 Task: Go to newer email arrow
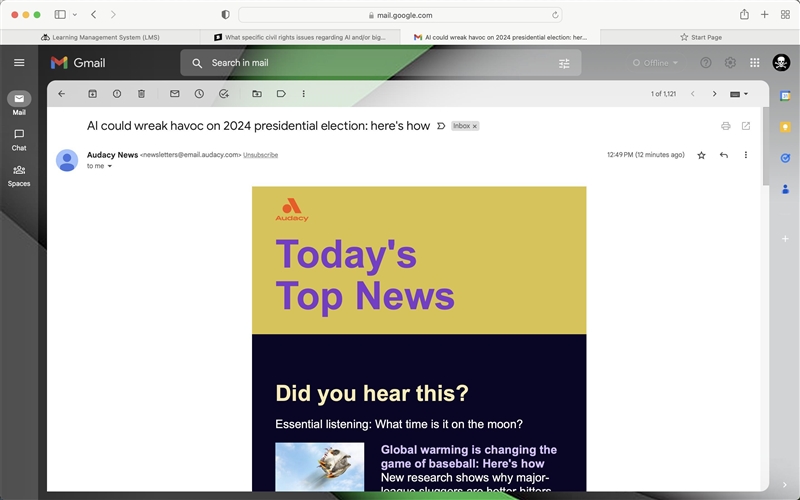click(x=692, y=94)
